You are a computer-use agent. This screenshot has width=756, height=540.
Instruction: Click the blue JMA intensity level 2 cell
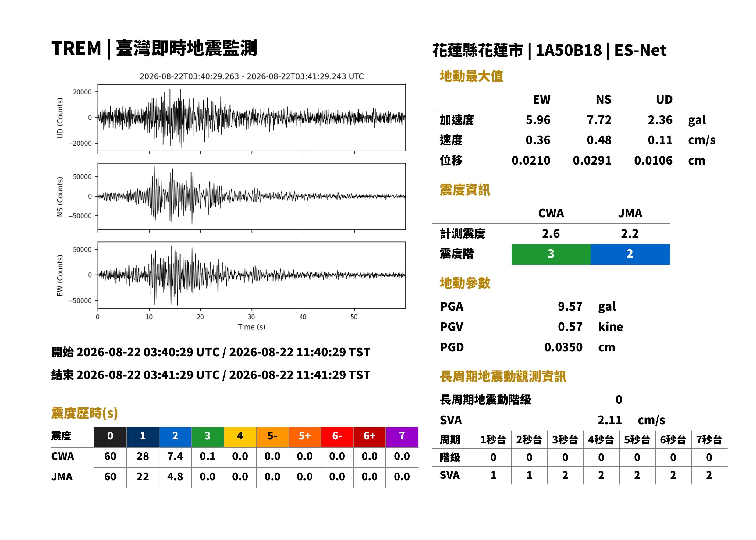point(630,254)
